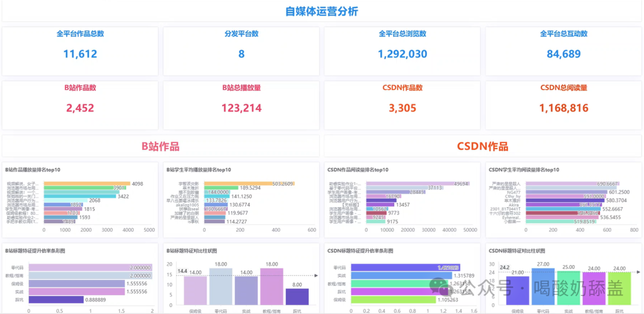
Task: Click the CSDN作品 section header
Action: pos(482,146)
